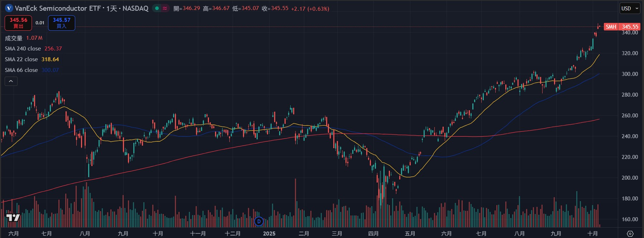This screenshot has height=238, width=644.
Task: Select the SMA 240 close indicator
Action: (23, 49)
